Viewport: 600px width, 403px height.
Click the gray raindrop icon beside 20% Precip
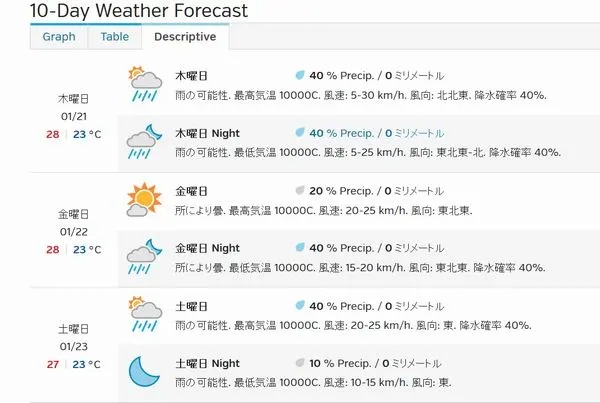[x=300, y=190]
